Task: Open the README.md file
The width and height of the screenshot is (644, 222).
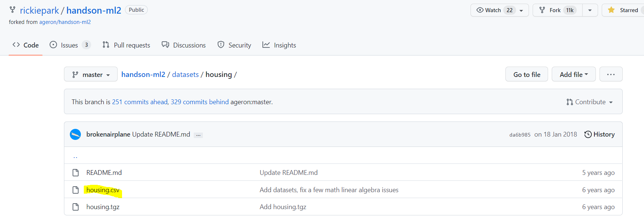Action: pyautogui.click(x=104, y=173)
